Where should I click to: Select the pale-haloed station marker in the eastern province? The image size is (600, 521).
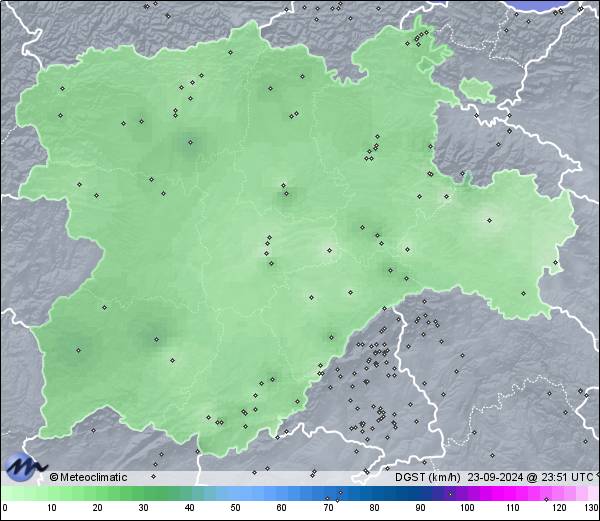(489, 220)
